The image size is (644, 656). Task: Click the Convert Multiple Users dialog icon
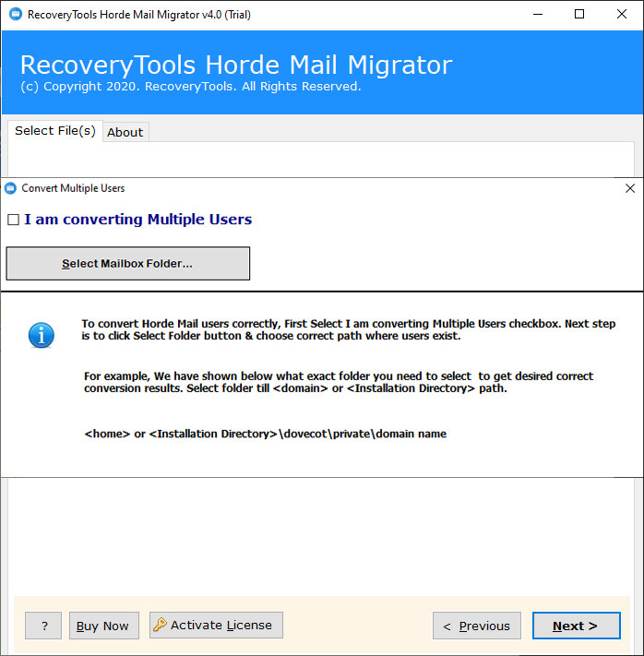click(x=10, y=188)
